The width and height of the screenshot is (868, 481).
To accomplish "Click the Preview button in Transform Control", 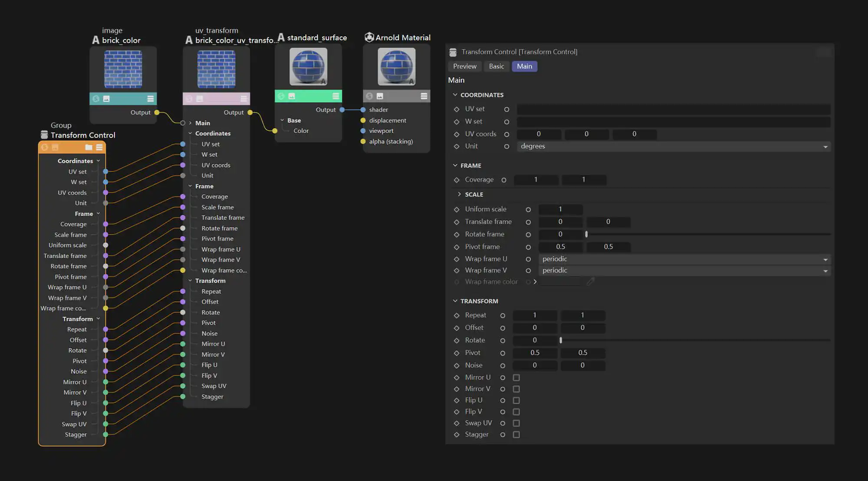I will (x=464, y=66).
